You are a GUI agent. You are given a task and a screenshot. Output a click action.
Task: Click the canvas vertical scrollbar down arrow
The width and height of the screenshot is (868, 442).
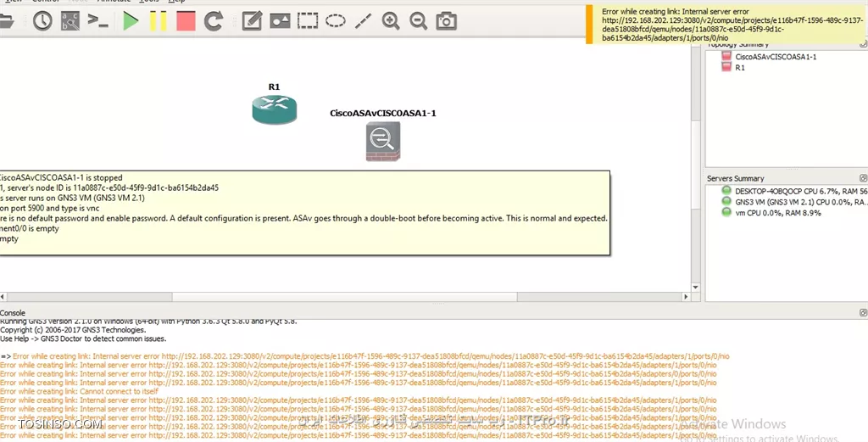[x=696, y=288]
